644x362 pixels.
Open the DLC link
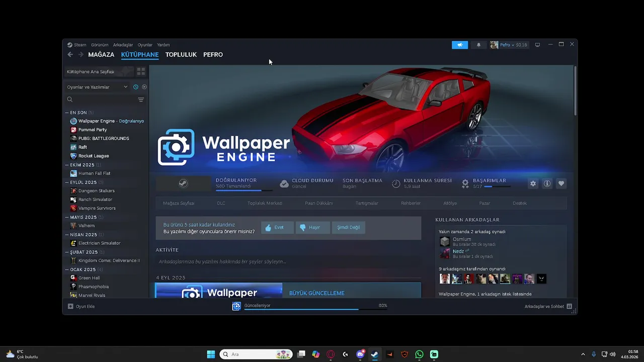pyautogui.click(x=221, y=203)
